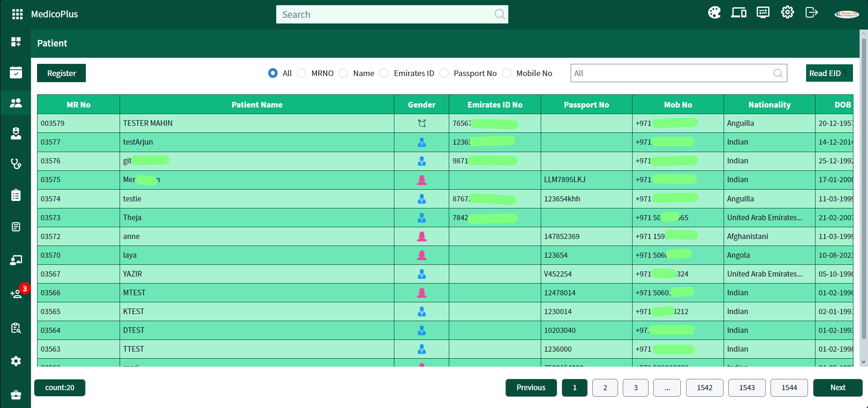Select the MRNO radio button
This screenshot has height=408, width=868.
[302, 73]
